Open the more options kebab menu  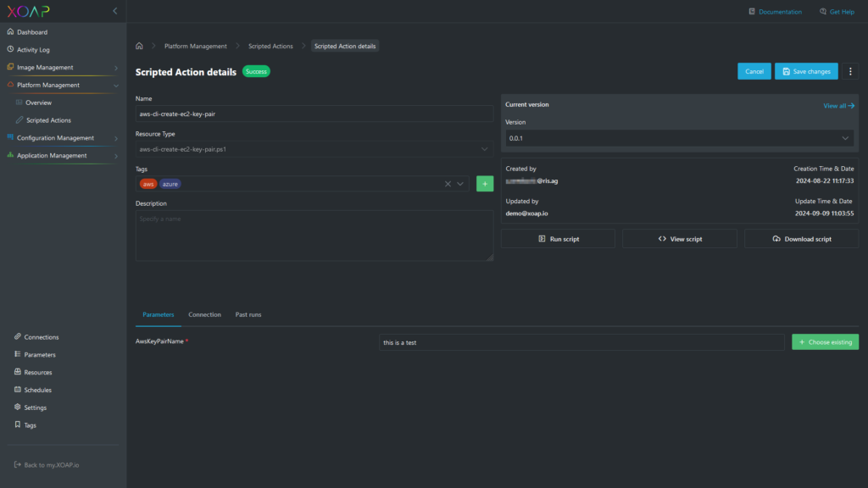tap(851, 71)
